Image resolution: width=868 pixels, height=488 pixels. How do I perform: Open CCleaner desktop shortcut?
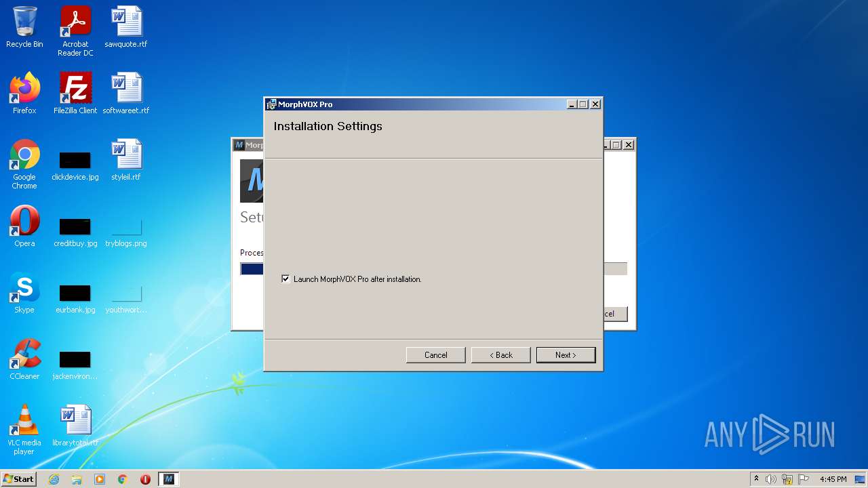click(x=24, y=359)
